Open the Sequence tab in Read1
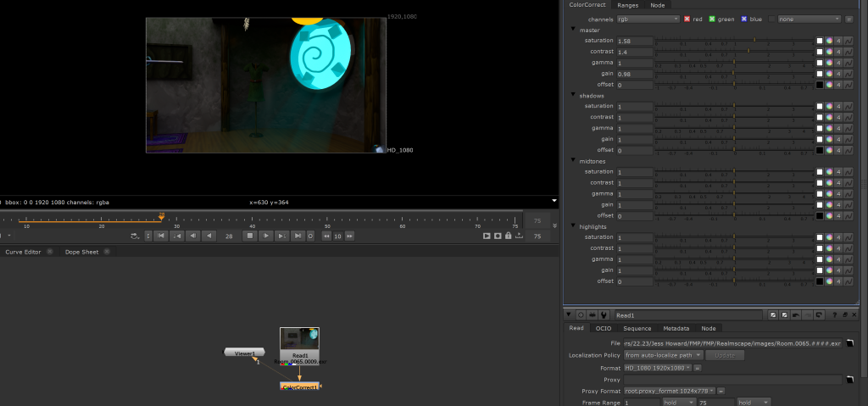Screen dimensions: 868x406 (x=637, y=329)
